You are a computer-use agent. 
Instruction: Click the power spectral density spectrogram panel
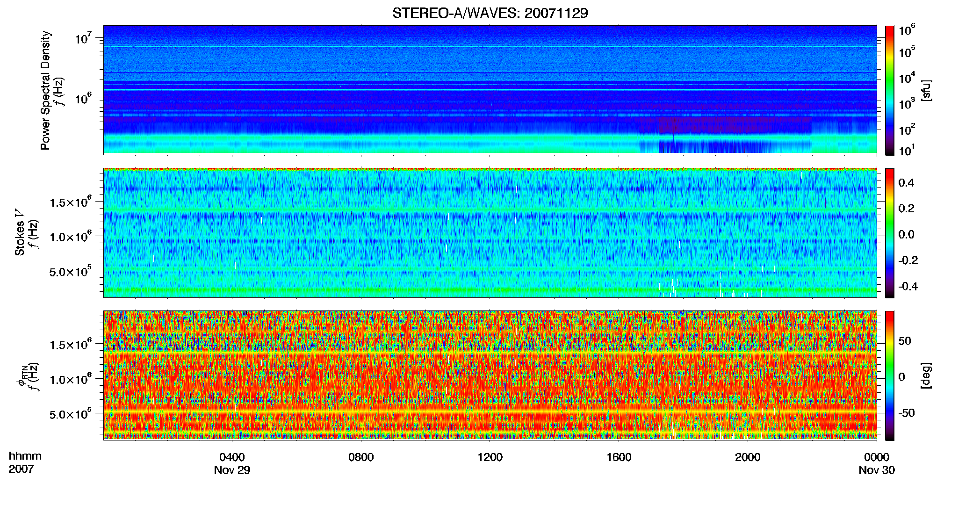coord(490,90)
